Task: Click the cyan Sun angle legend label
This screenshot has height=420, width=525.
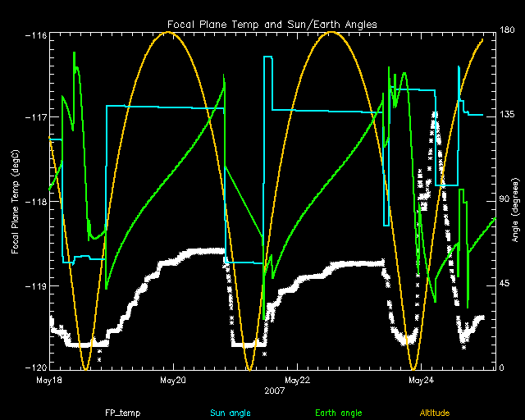Action: (229, 413)
